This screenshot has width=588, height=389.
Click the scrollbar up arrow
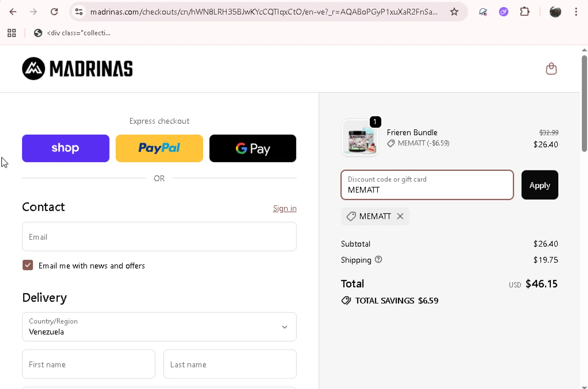coord(584,50)
